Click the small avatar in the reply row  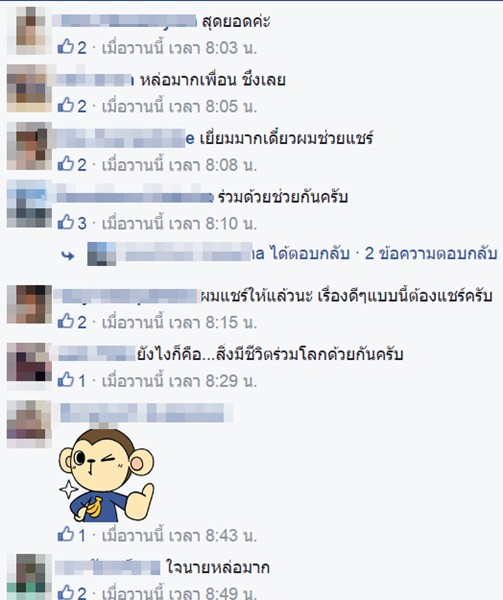(x=101, y=254)
